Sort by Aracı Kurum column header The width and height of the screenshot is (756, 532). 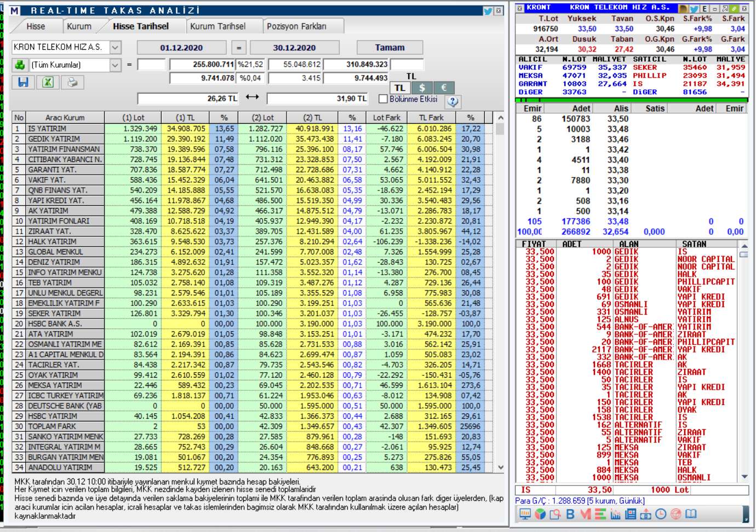65,117
